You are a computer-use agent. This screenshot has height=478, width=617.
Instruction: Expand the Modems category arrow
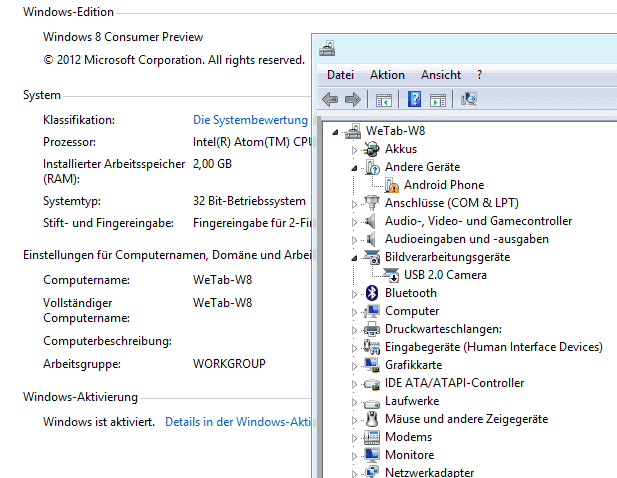point(354,438)
